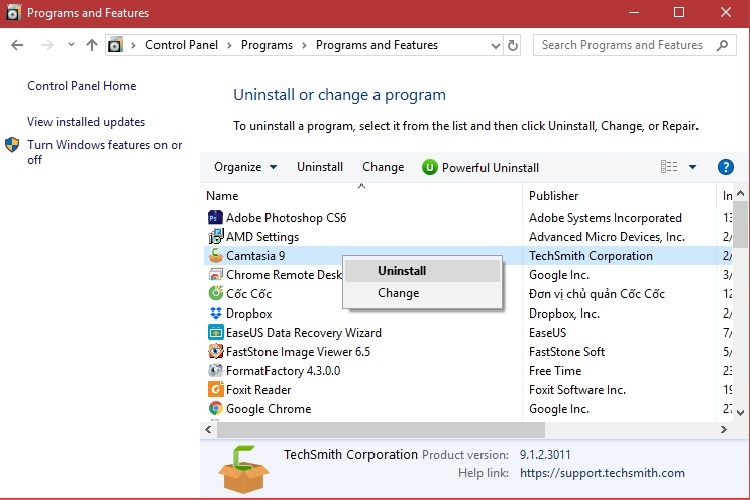This screenshot has width=750, height=500.
Task: Expand the recent locations chevron
Action: click(x=71, y=45)
